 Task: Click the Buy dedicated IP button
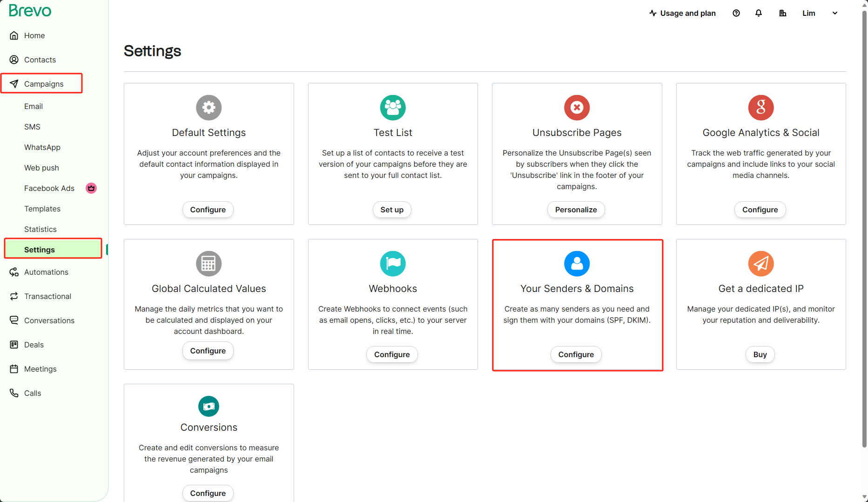(760, 354)
